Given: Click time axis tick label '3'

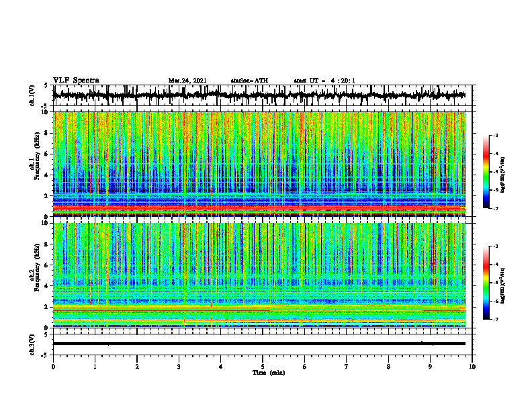Looking at the screenshot, I should [179, 367].
